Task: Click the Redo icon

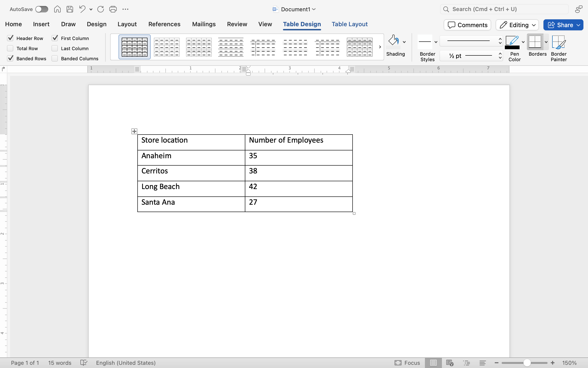Action: pos(101,9)
